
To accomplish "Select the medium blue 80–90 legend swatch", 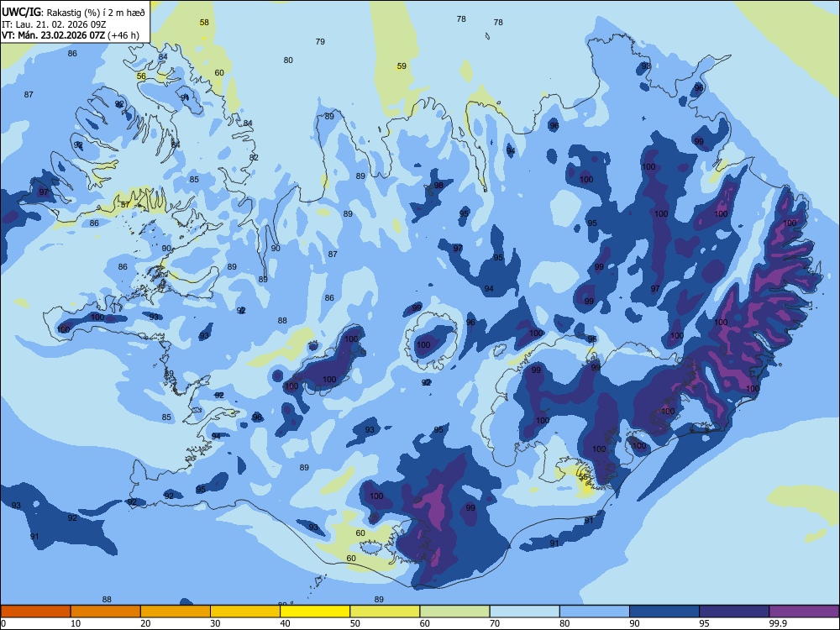I will [x=595, y=612].
